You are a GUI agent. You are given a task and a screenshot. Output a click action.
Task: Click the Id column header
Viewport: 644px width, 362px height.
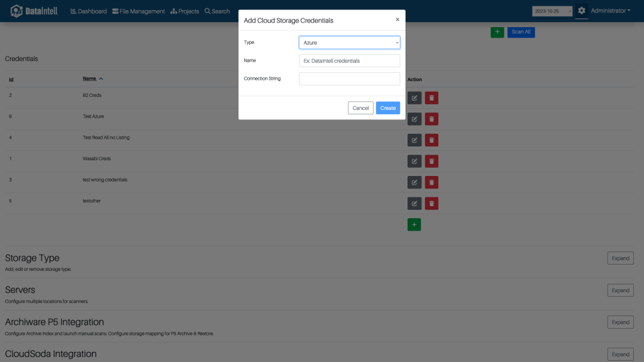(x=11, y=80)
